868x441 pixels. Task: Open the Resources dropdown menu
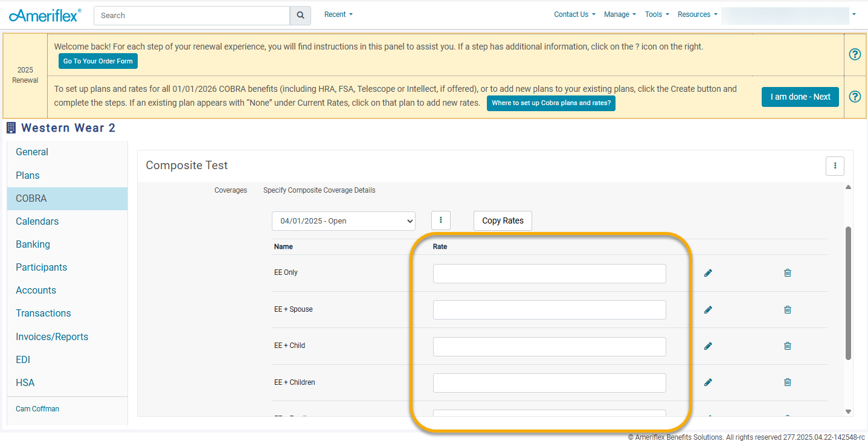pos(697,14)
